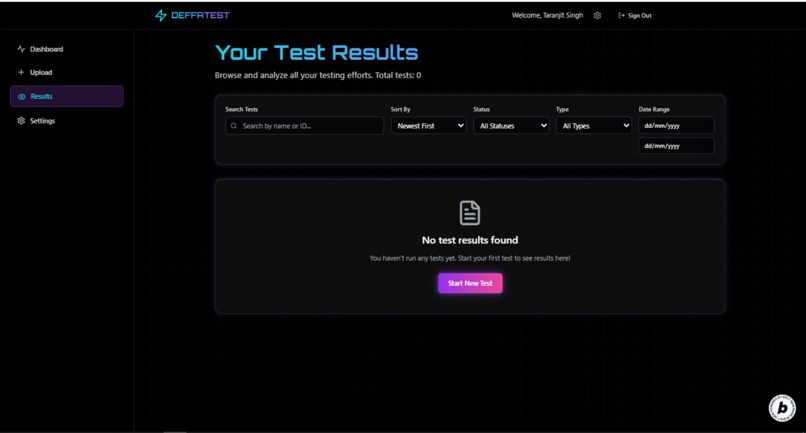Viewport: 806px width, 433px height.
Task: Click the Dashboard activity pulse icon
Action: 21,49
